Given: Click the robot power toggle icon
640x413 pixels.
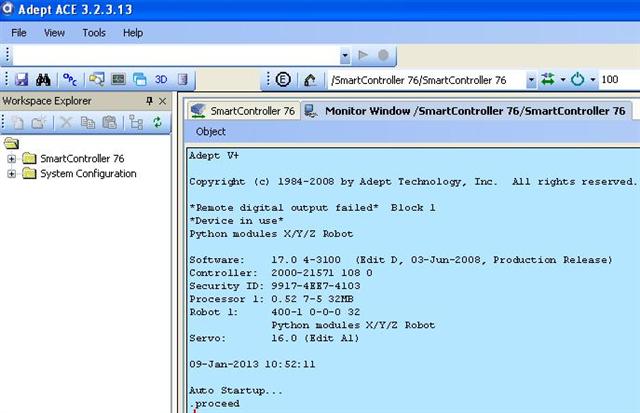Looking at the screenshot, I should pos(578,79).
